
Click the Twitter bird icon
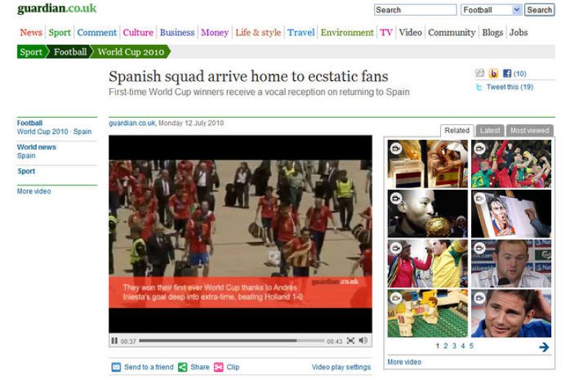(x=479, y=87)
